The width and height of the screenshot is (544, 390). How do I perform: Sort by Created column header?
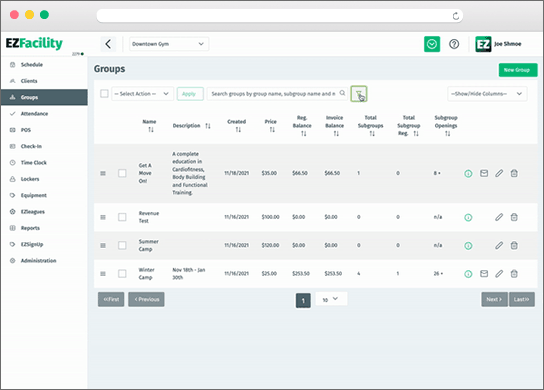click(x=237, y=125)
